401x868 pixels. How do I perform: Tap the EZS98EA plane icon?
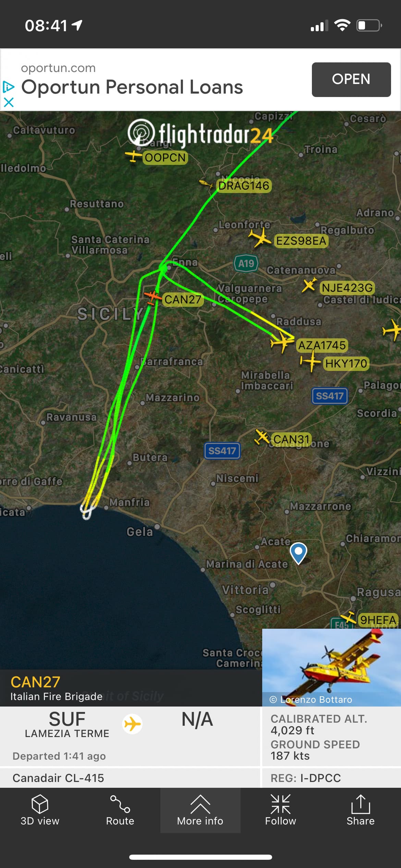tap(260, 238)
